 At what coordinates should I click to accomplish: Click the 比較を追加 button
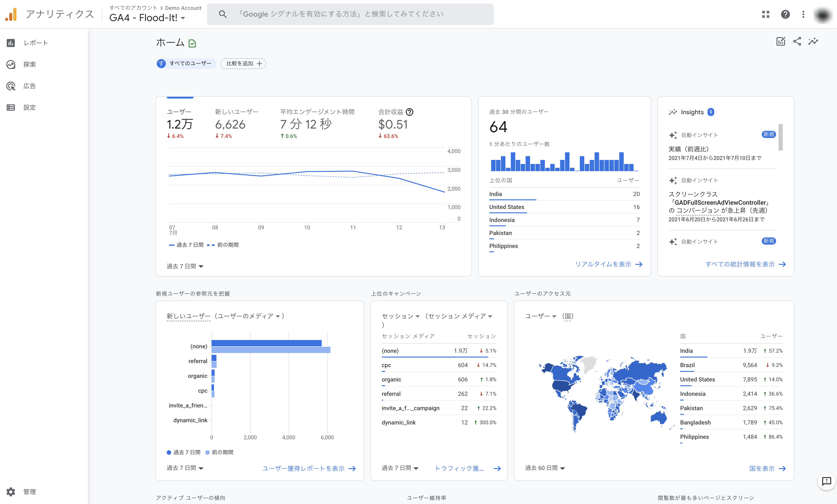tap(243, 64)
